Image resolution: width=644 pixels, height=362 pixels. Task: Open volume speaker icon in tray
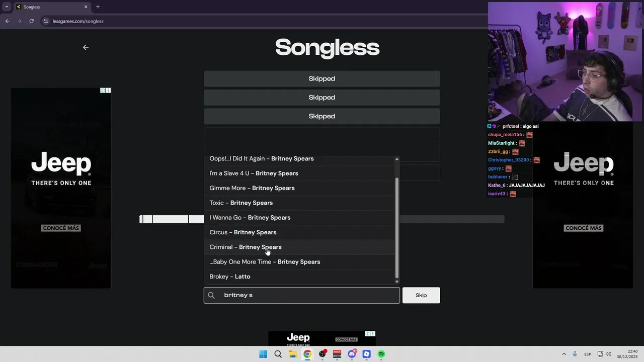coord(608,354)
